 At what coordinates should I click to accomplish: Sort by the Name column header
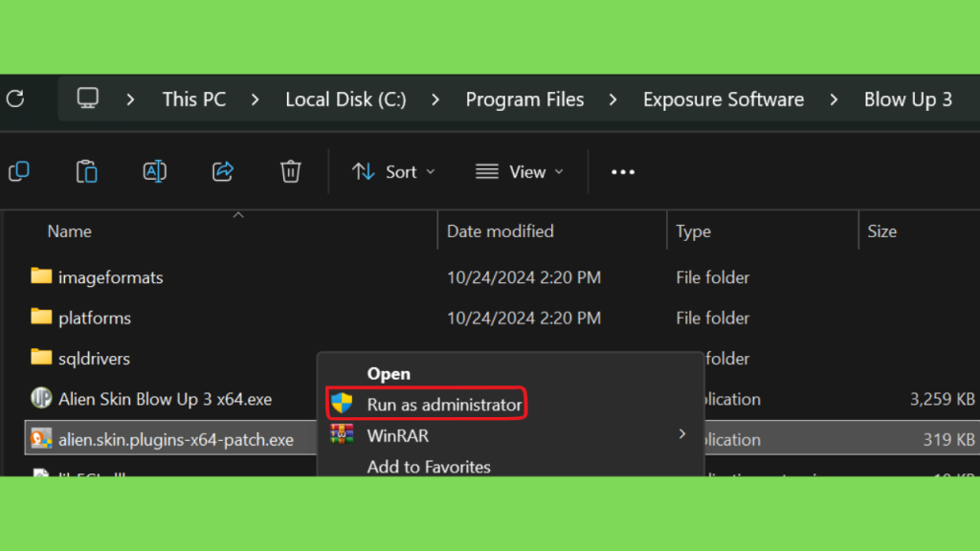69,231
